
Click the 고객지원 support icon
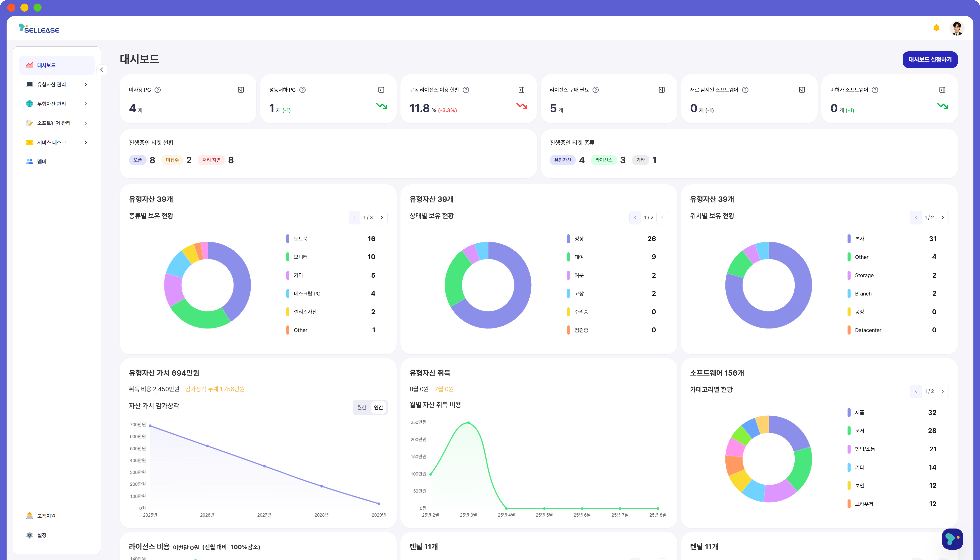click(x=30, y=516)
